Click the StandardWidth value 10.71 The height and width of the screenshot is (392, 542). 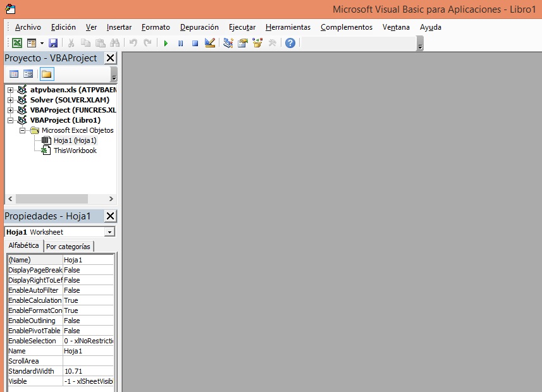[x=88, y=371]
